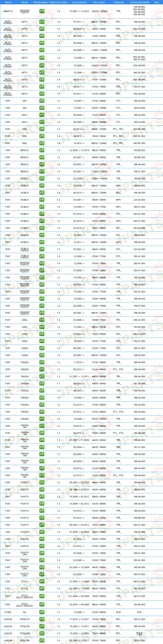Click the fuel icon for Lancia Ypsilon 02.2006
This screenshot has height=644, width=163.
pos(42,640)
